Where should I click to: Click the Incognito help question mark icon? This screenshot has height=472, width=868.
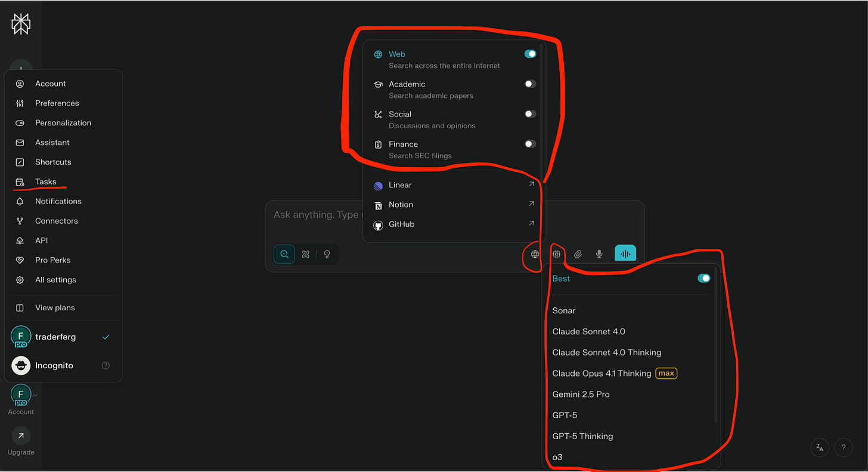106,366
